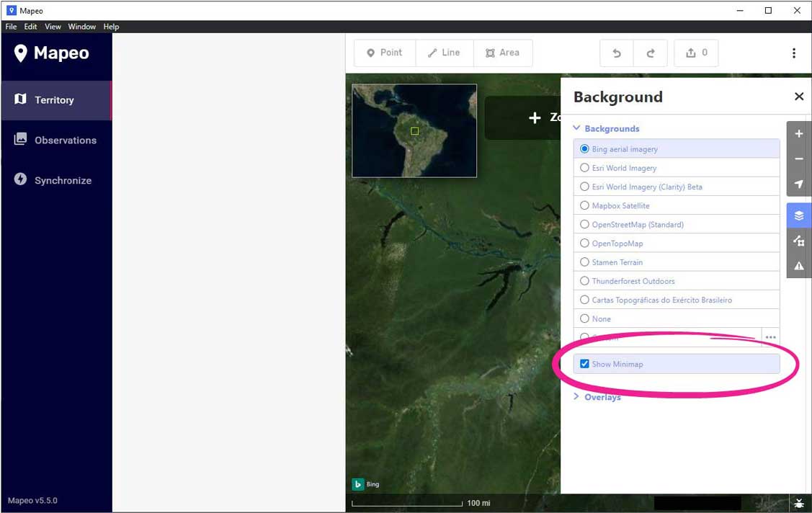Select Esri World Imagery background
Screen dimensions: 812x513
(x=677, y=168)
